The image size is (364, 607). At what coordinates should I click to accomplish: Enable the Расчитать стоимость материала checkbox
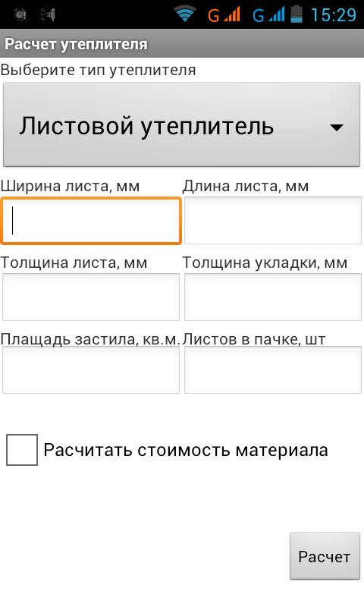pos(22,449)
